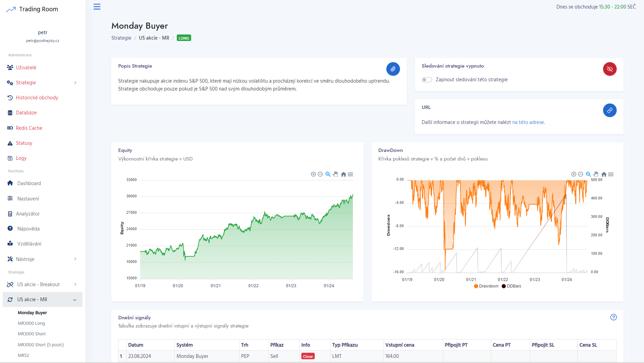Click help question mark icon in Dnešní signály

coord(613,317)
